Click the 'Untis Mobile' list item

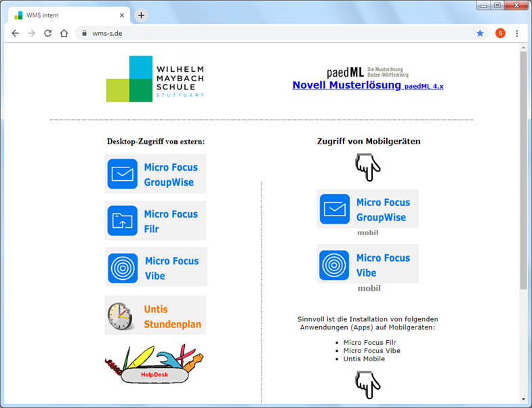pos(364,359)
